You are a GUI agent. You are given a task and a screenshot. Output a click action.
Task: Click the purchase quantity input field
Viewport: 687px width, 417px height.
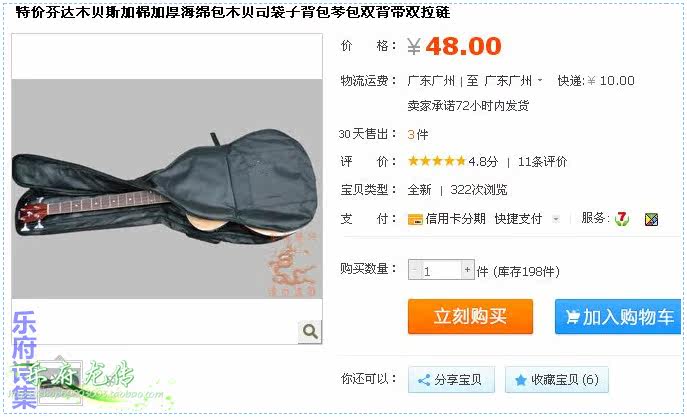pyautogui.click(x=441, y=270)
